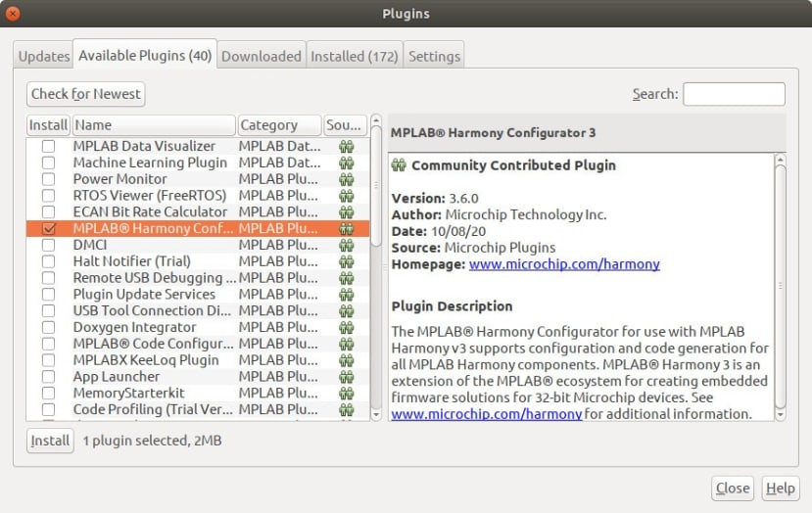Click the source icon in USB Tool Connection row
This screenshot has height=513, width=812.
point(347,311)
